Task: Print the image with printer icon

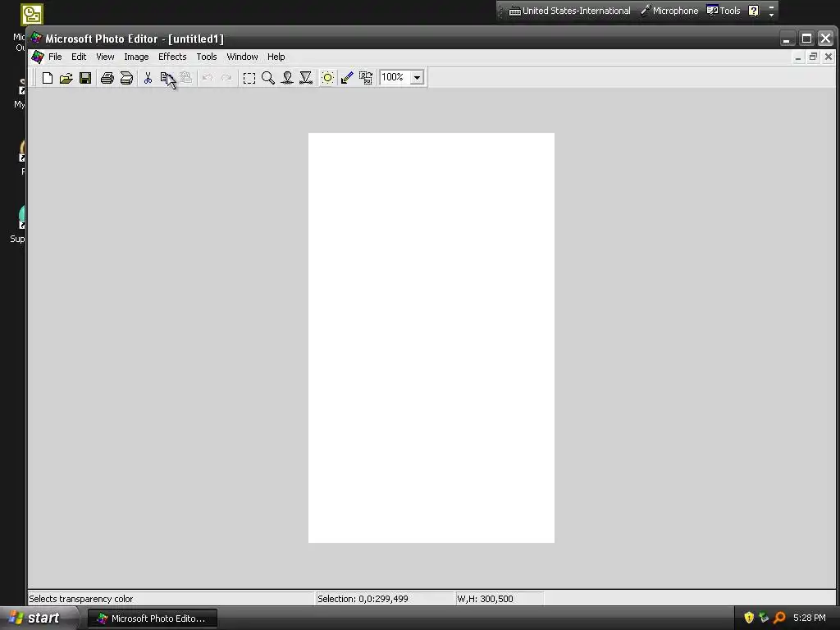Action: point(107,78)
